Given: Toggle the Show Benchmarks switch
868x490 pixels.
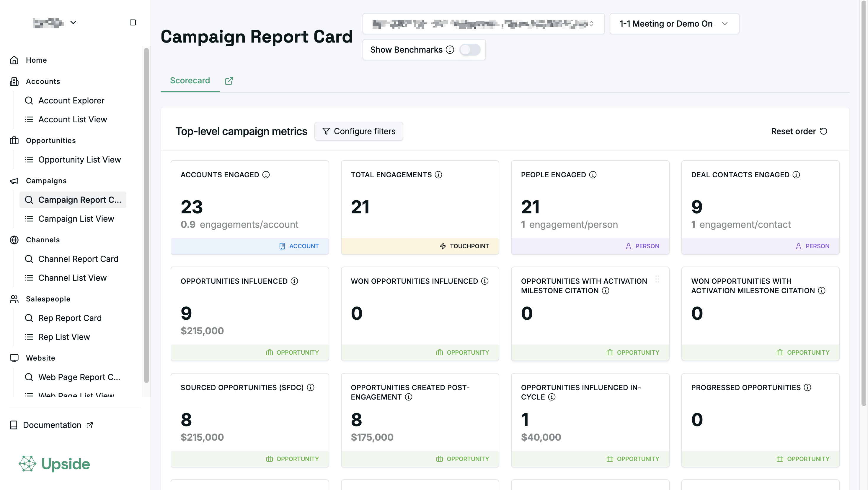Looking at the screenshot, I should [470, 50].
